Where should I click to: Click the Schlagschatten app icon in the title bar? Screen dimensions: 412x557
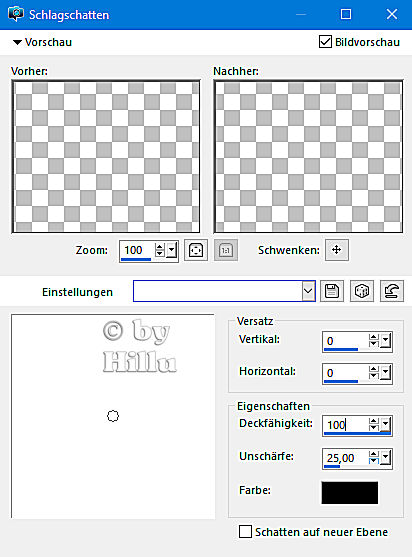point(16,14)
